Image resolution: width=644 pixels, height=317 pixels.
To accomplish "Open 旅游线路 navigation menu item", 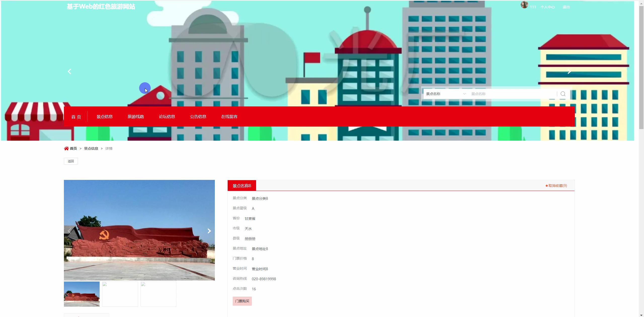I will tap(136, 116).
